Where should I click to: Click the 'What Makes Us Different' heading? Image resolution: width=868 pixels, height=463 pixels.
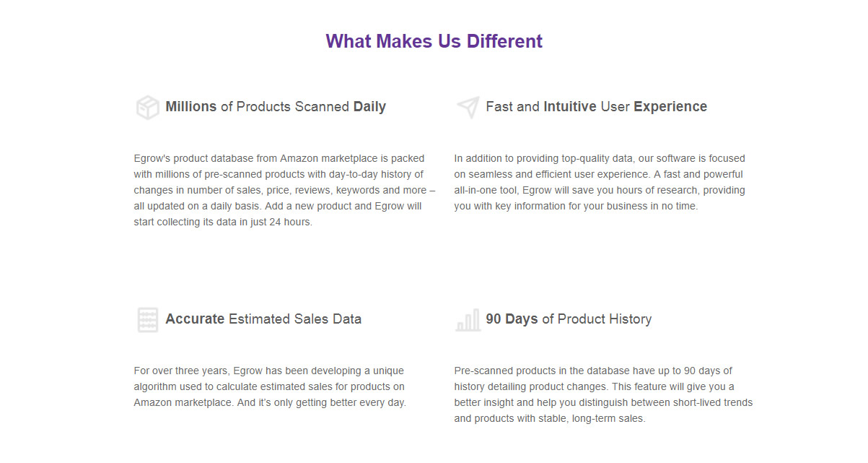pyautogui.click(x=434, y=41)
